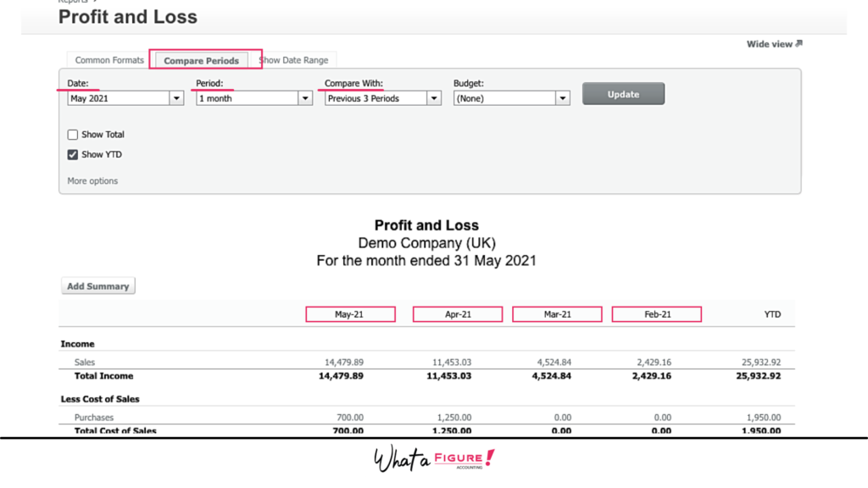Enable the Show Total checkbox
The width and height of the screenshot is (868, 488).
pos(73,135)
